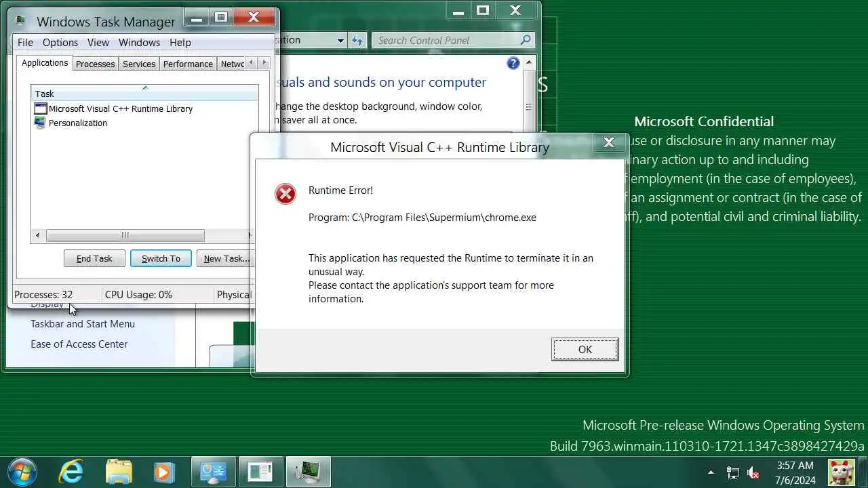Open Task Manager View menu
The height and width of the screenshot is (488, 868).
pyautogui.click(x=98, y=42)
